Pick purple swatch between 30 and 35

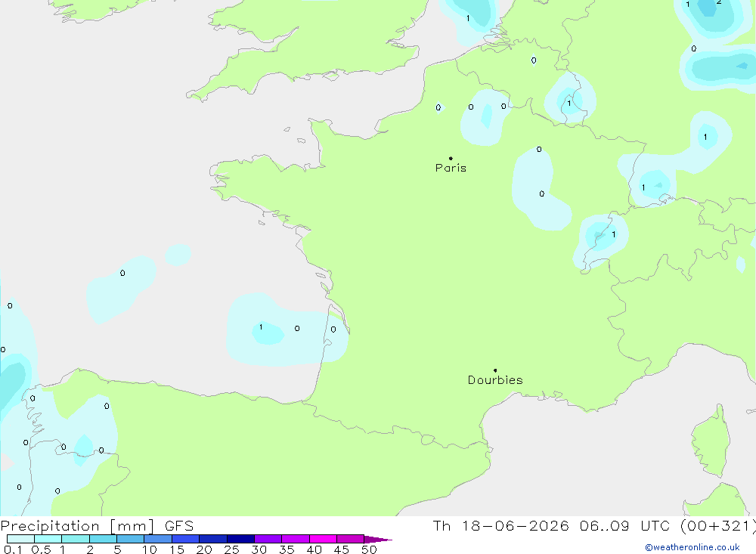coord(268,539)
